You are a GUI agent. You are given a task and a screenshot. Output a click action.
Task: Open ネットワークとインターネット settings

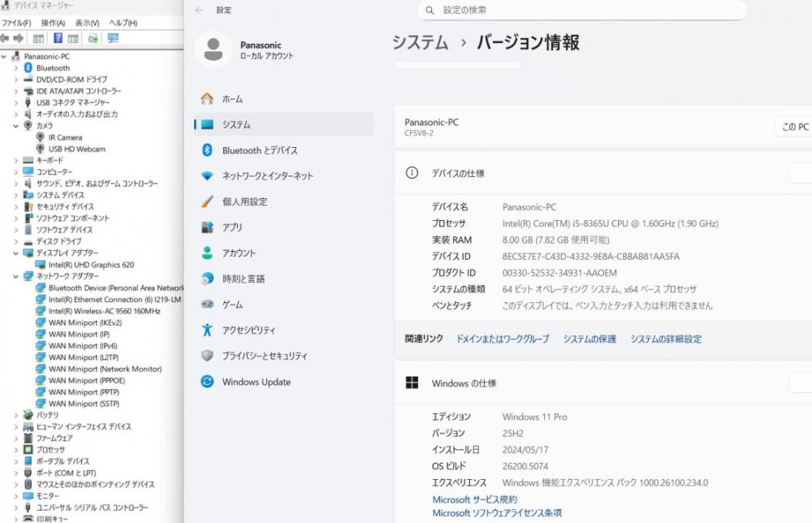tap(283, 176)
